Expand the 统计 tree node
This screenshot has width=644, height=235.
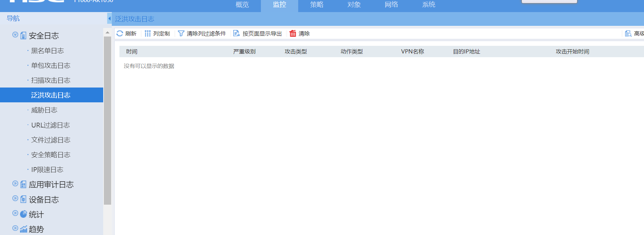(x=15, y=213)
